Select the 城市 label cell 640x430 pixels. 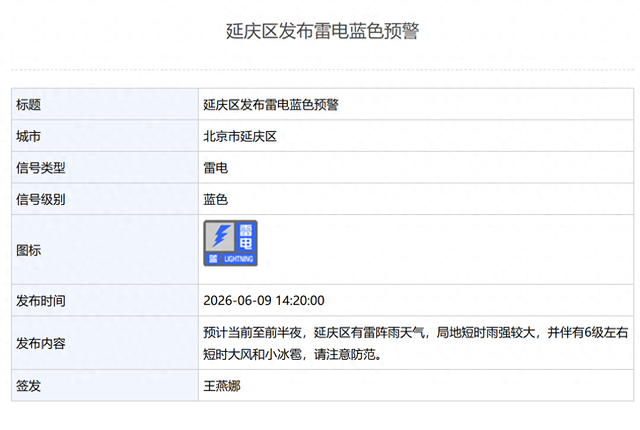pyautogui.click(x=105, y=136)
